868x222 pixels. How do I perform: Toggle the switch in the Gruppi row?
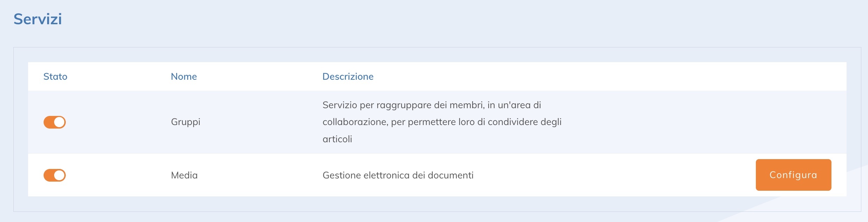54,122
